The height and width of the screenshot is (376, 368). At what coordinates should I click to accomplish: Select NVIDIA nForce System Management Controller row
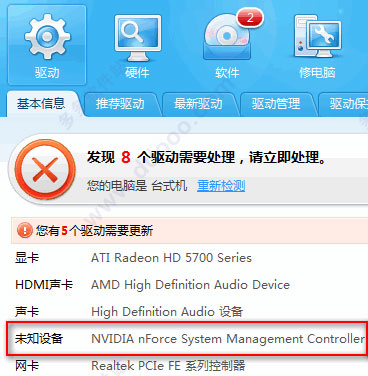pos(187,339)
